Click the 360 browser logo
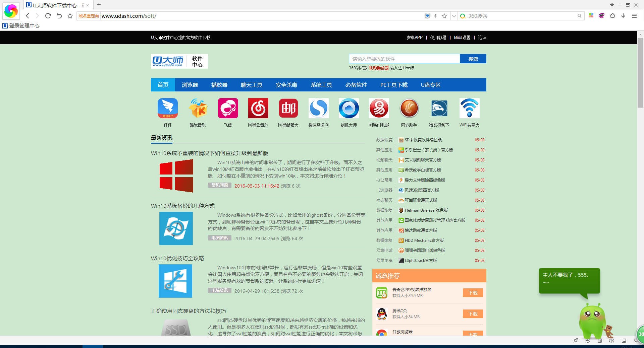The image size is (644, 348). point(11,11)
